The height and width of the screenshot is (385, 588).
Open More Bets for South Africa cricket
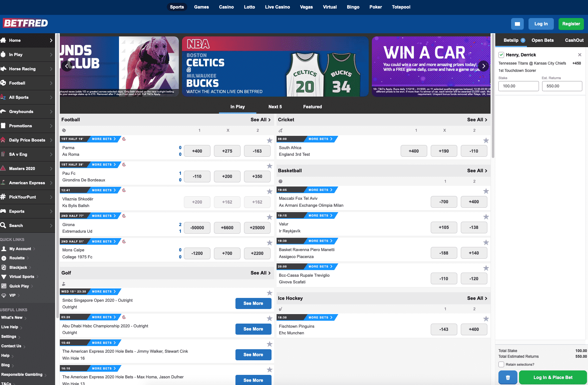320,139
